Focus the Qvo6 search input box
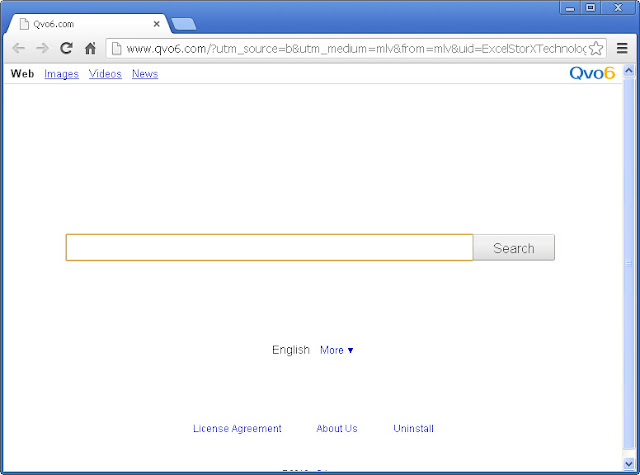Image resolution: width=640 pixels, height=475 pixels. pyautogui.click(x=269, y=247)
